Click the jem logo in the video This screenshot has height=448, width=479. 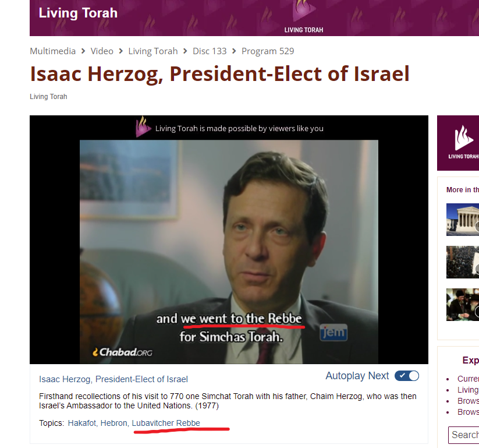pos(333,332)
